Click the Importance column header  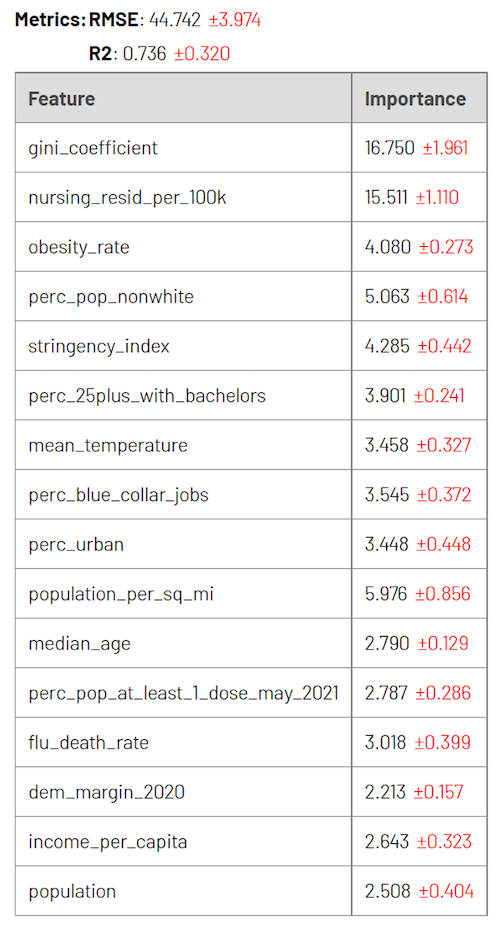point(419,98)
